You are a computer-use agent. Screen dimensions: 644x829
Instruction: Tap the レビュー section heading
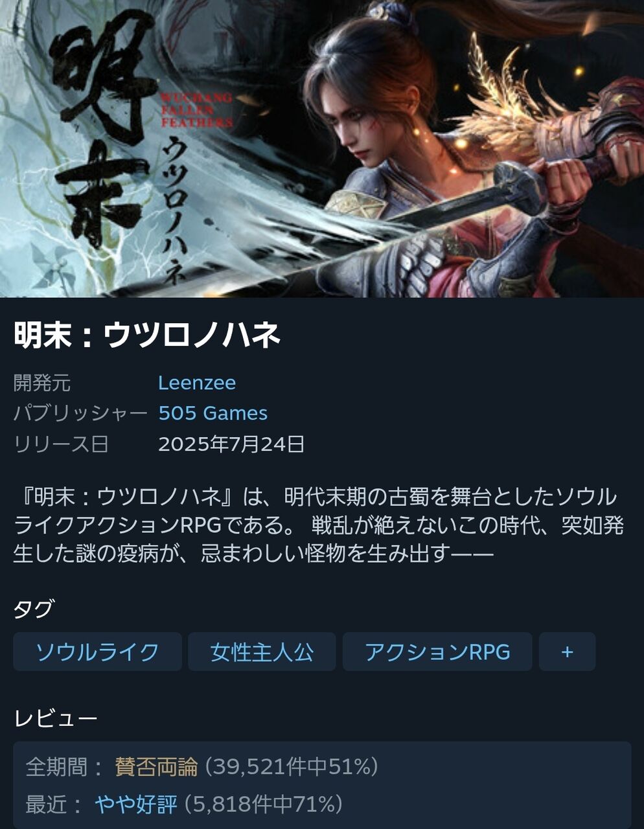tap(56, 718)
